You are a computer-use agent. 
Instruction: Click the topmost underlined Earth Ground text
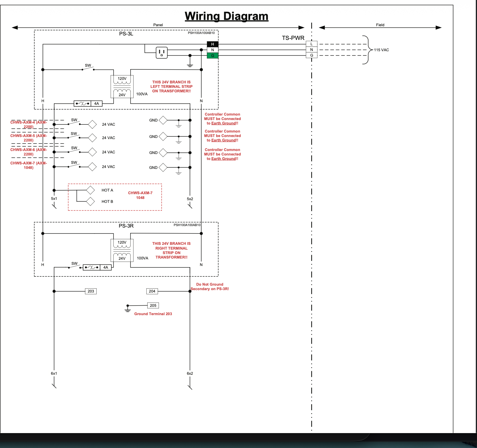223,123
